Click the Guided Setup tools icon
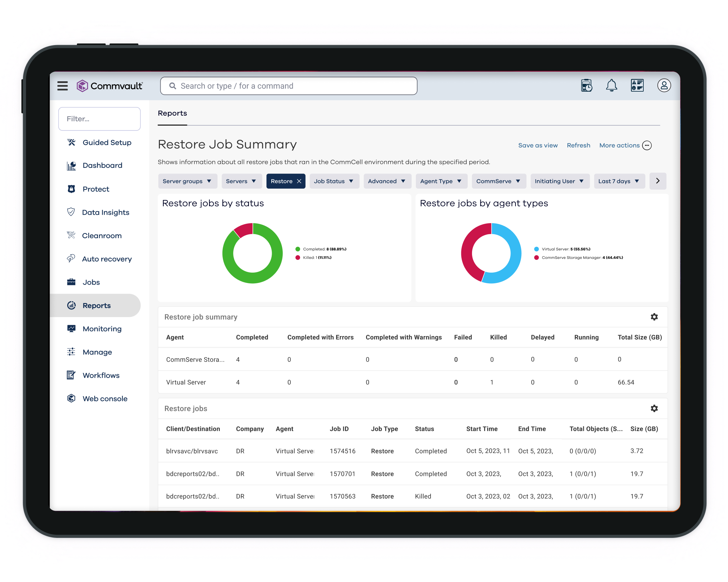The image size is (728, 582). click(71, 142)
